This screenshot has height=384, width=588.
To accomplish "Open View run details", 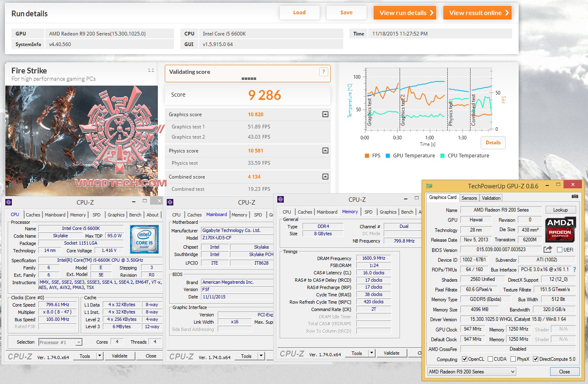I will coord(405,13).
